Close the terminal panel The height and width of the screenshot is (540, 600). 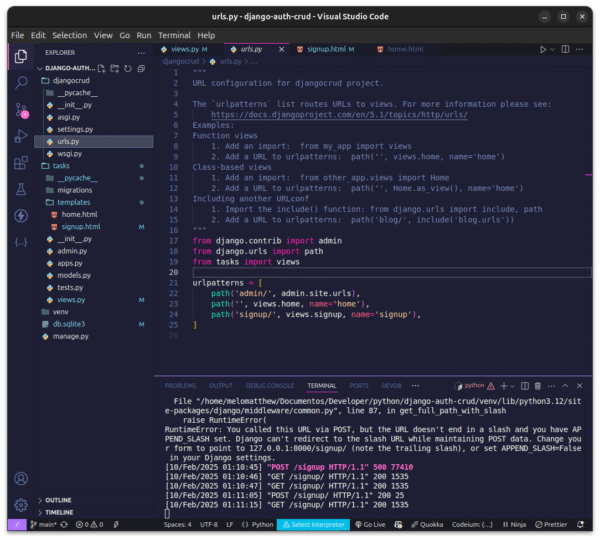[579, 386]
